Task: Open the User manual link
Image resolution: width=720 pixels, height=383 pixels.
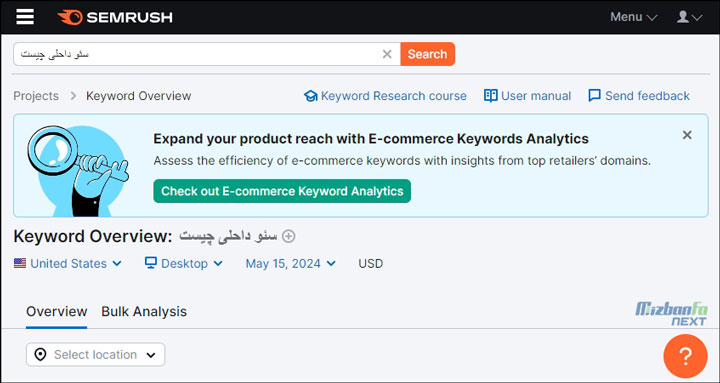Action: point(528,96)
